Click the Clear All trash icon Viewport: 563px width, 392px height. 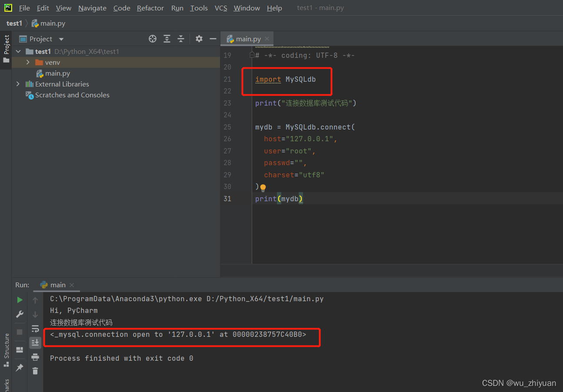[35, 371]
